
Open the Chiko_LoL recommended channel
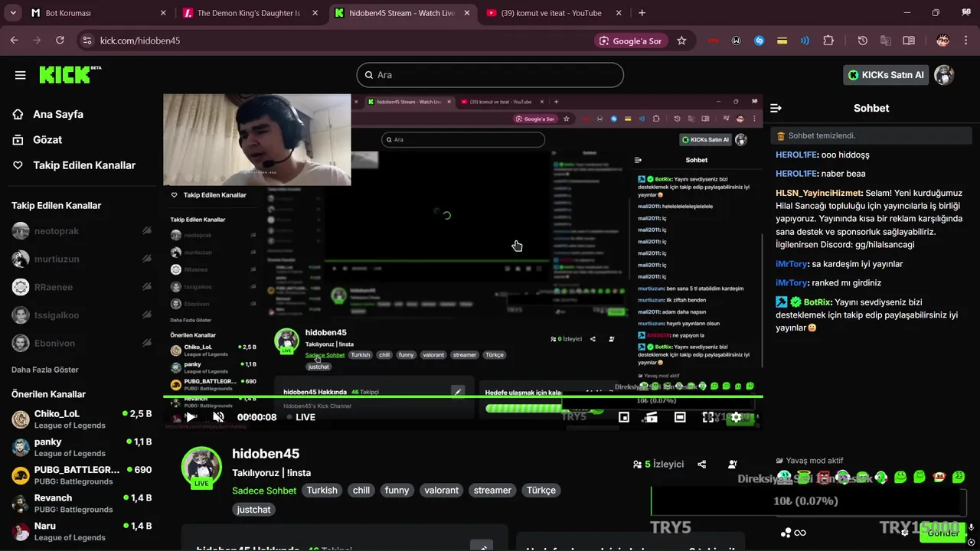pyautogui.click(x=81, y=419)
